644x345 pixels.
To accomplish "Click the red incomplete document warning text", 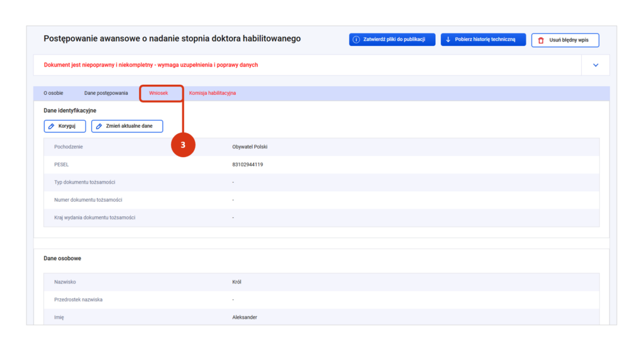I will [x=151, y=65].
